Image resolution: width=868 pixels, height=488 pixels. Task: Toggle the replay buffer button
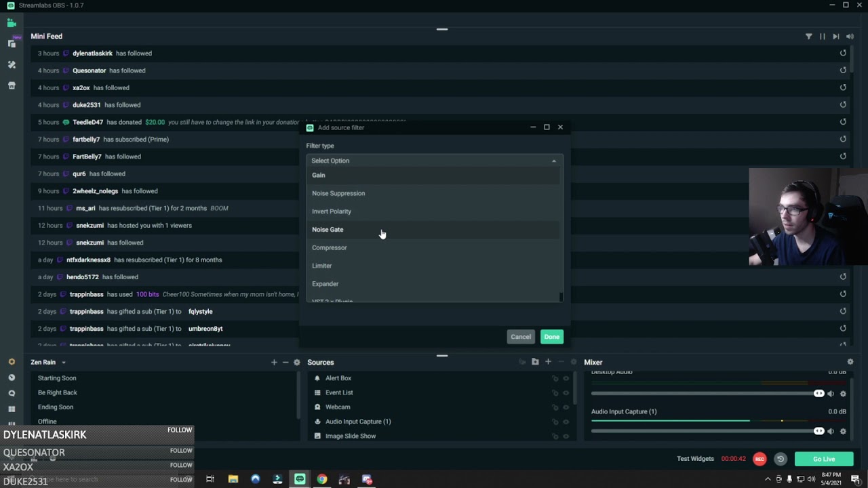pyautogui.click(x=781, y=459)
